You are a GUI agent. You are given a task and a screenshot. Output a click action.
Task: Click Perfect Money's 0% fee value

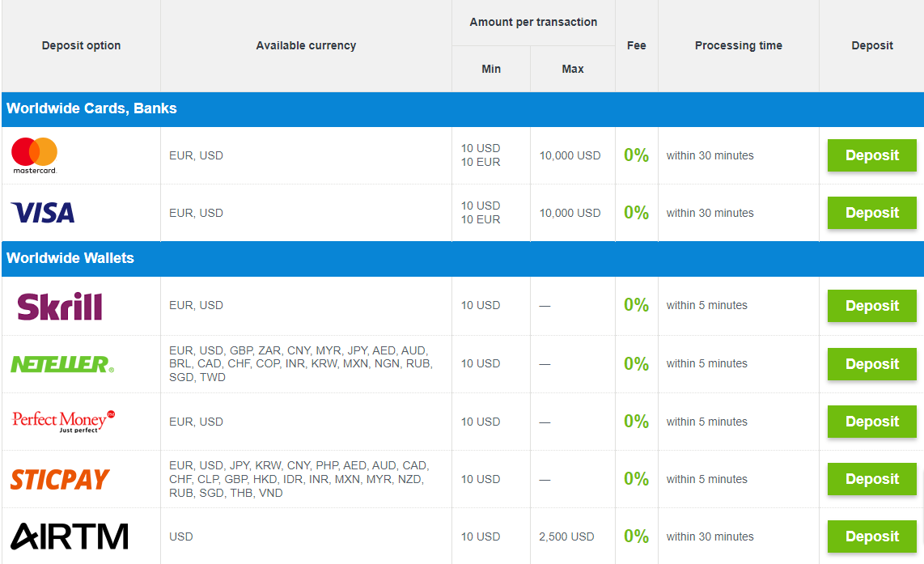(x=637, y=422)
